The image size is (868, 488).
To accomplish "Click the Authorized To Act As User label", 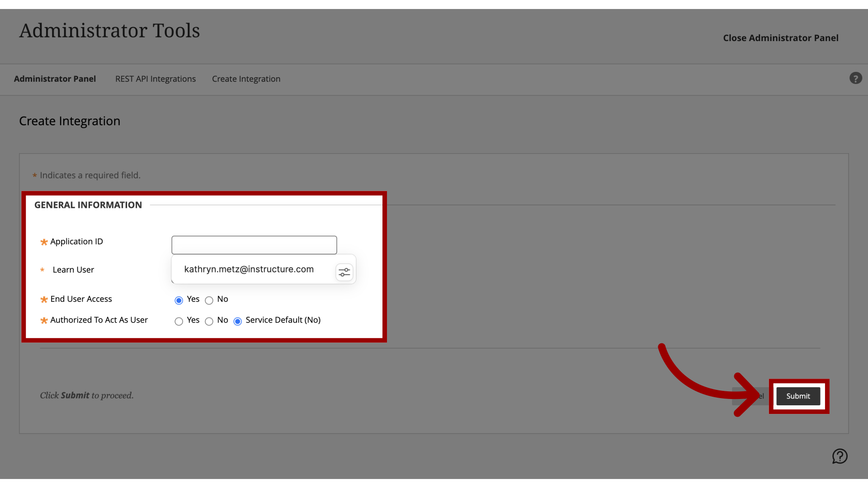I will click(x=99, y=319).
